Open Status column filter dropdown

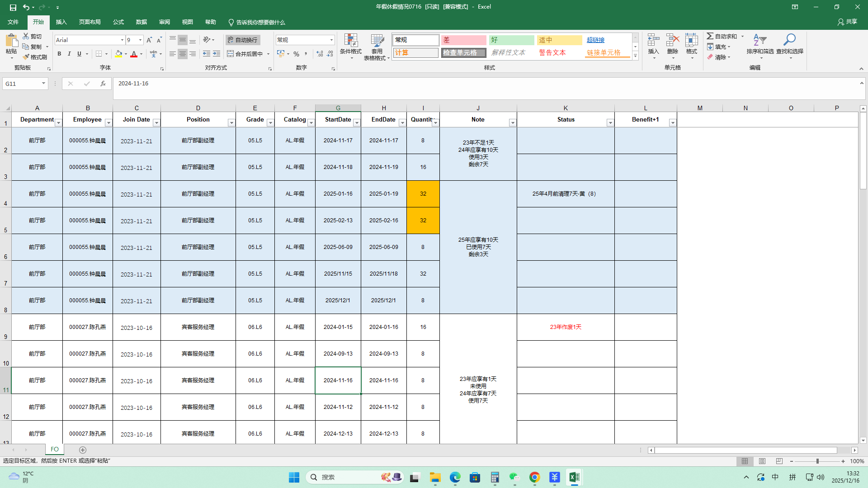pos(610,123)
